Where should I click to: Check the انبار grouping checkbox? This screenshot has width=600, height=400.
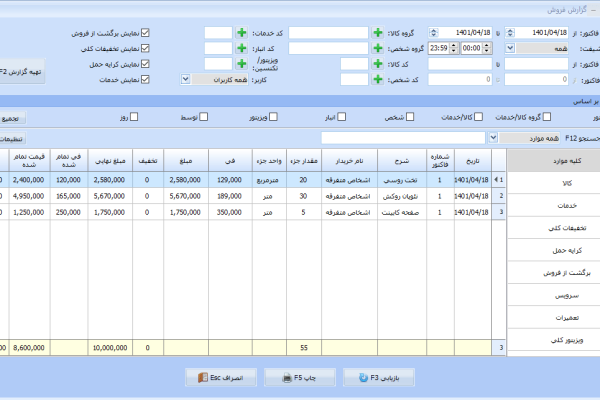click(342, 117)
